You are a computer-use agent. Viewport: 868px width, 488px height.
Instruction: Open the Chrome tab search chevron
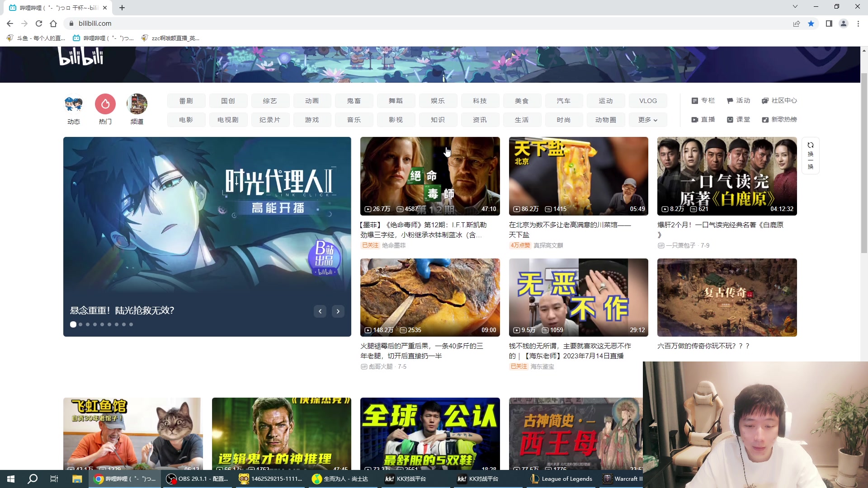pos(795,7)
